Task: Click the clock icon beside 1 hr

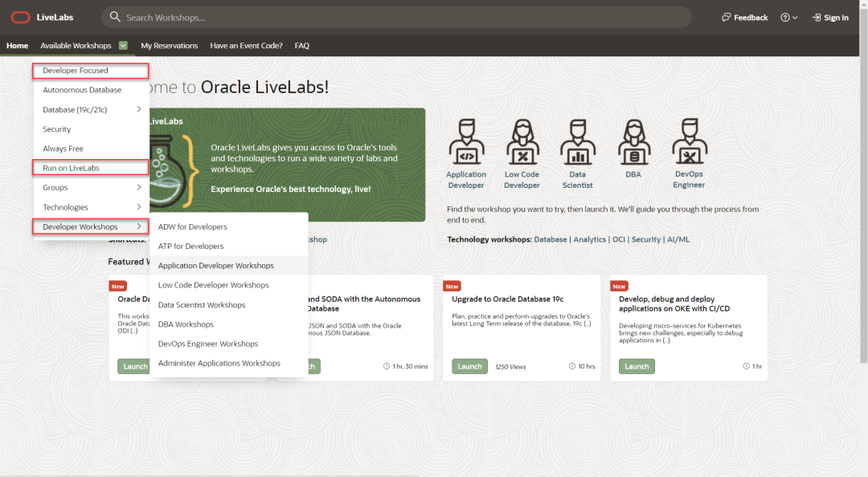Action: pos(746,366)
